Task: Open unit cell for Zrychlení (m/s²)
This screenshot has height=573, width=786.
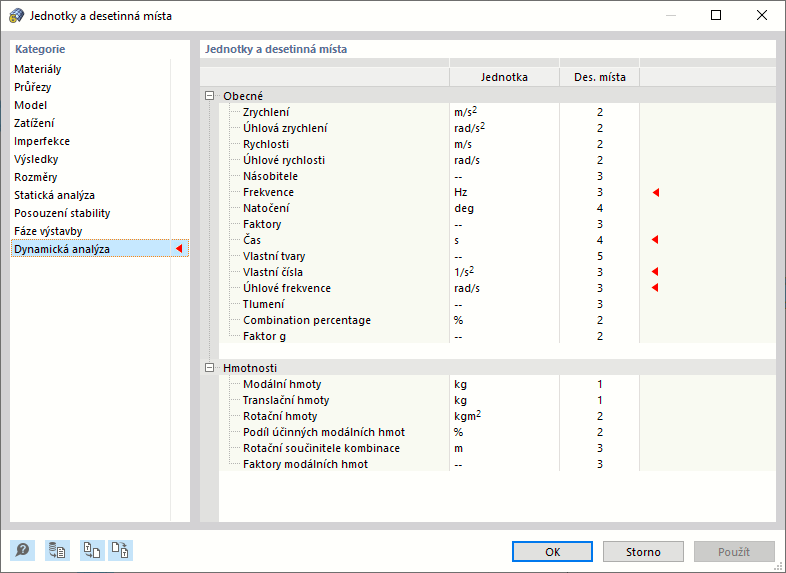Action: tap(504, 112)
